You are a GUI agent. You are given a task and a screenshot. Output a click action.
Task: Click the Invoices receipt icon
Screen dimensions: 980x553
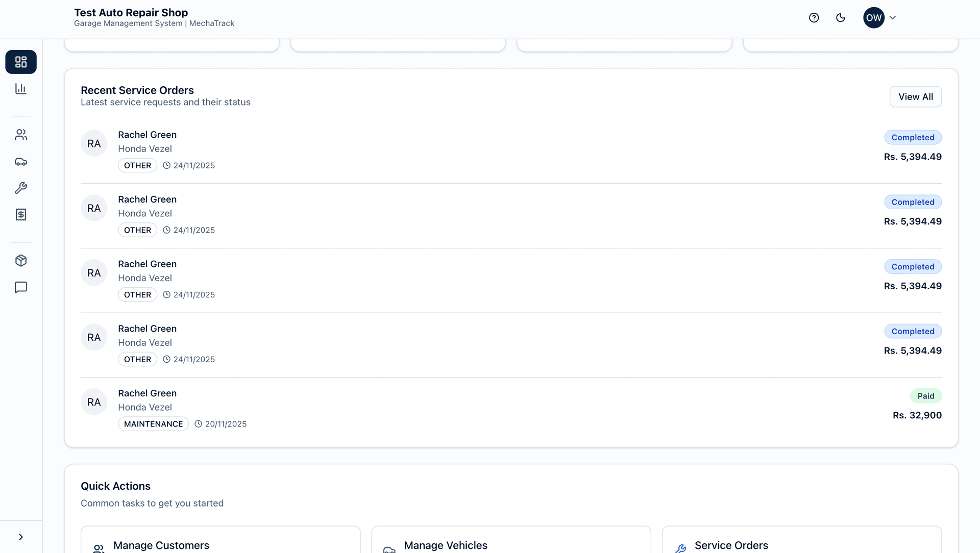(20, 214)
